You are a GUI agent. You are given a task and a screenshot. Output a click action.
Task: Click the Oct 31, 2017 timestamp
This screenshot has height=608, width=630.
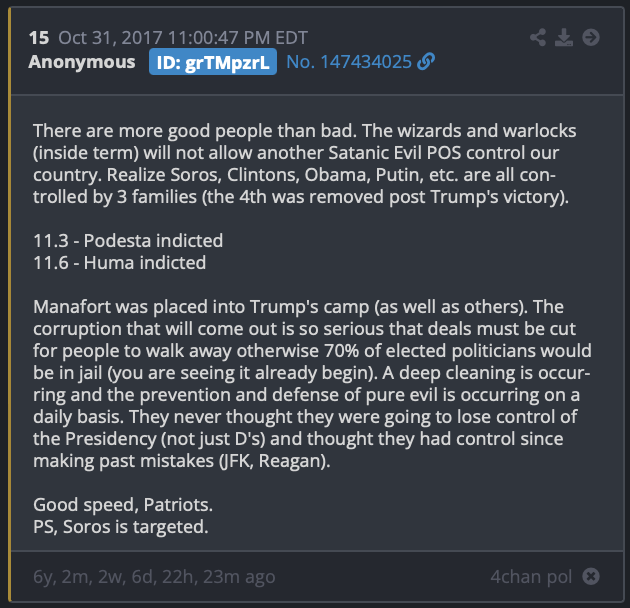click(x=183, y=38)
